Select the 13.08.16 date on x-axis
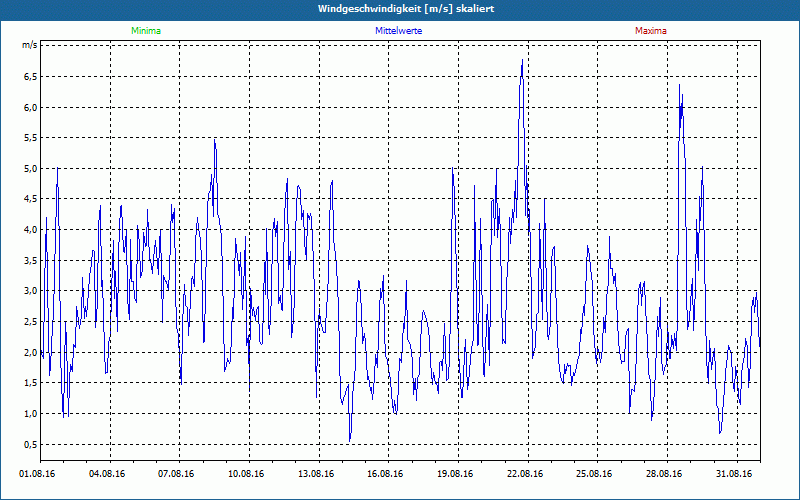Image resolution: width=800 pixels, height=500 pixels. pyautogui.click(x=315, y=474)
